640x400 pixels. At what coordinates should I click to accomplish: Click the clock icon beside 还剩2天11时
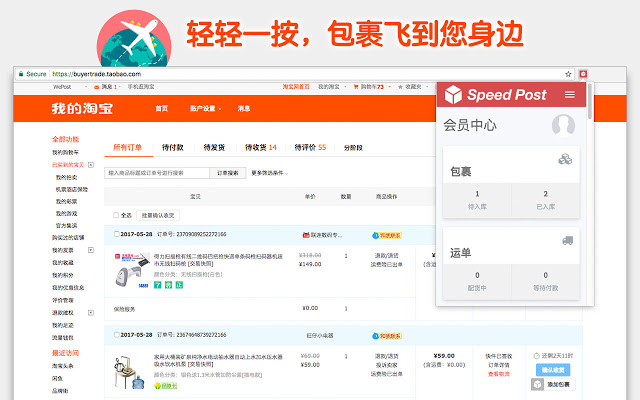[x=537, y=356]
